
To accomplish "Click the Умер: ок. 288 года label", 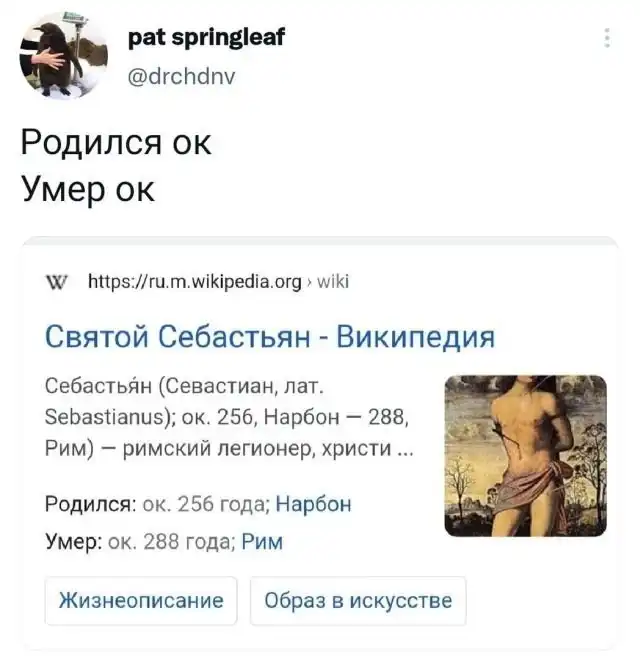I will [140, 541].
